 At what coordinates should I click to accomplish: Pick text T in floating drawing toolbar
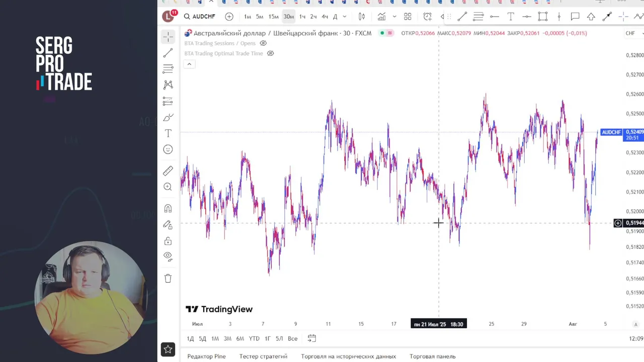point(511,17)
